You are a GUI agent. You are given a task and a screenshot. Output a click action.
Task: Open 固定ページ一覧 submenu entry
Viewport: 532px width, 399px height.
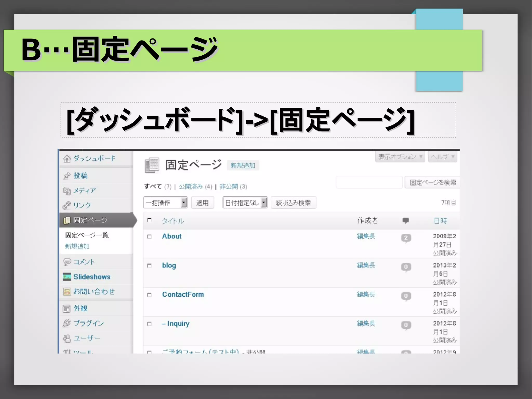tap(87, 235)
